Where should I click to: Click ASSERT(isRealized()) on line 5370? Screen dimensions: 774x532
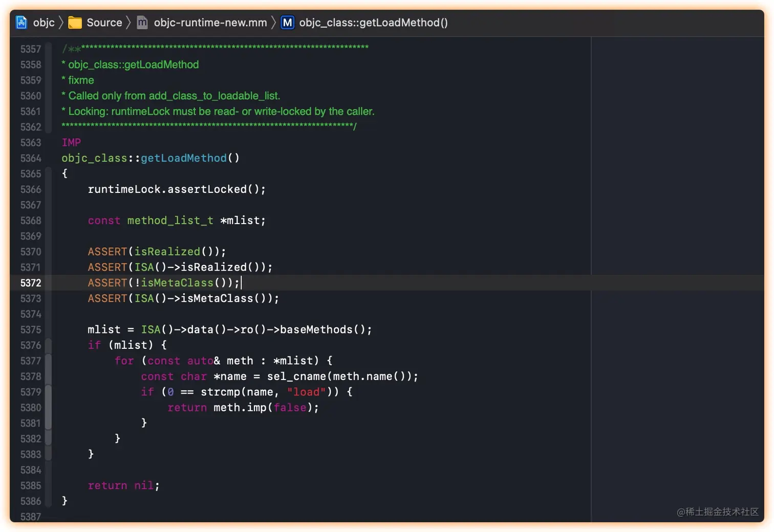(157, 252)
